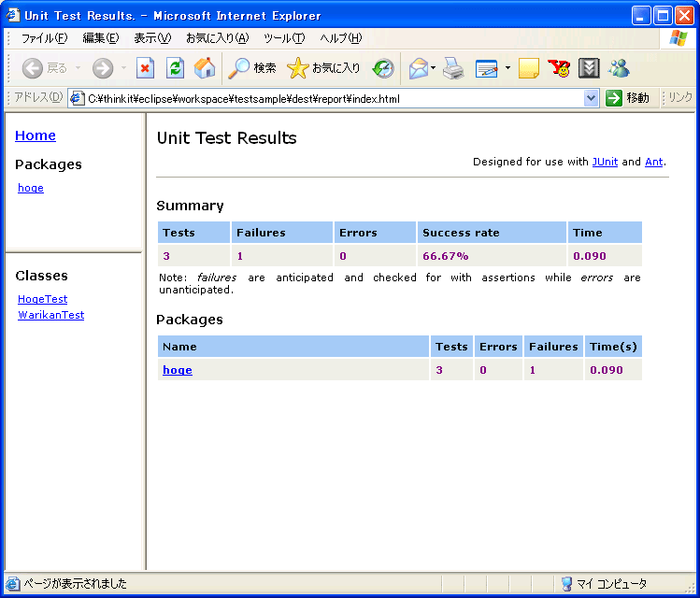Click the Stop loading toolbar icon
Viewport: 700px width, 598px height.
pos(145,68)
